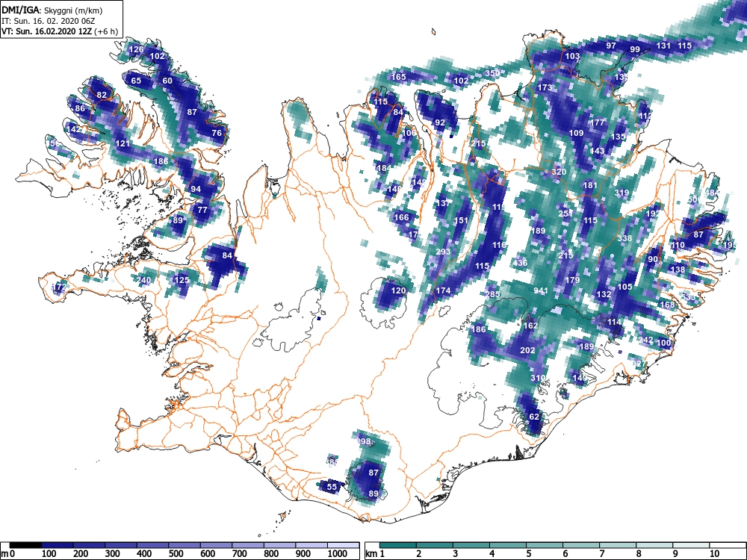Select the visibility value '436'
747x560 pixels.
521,262
